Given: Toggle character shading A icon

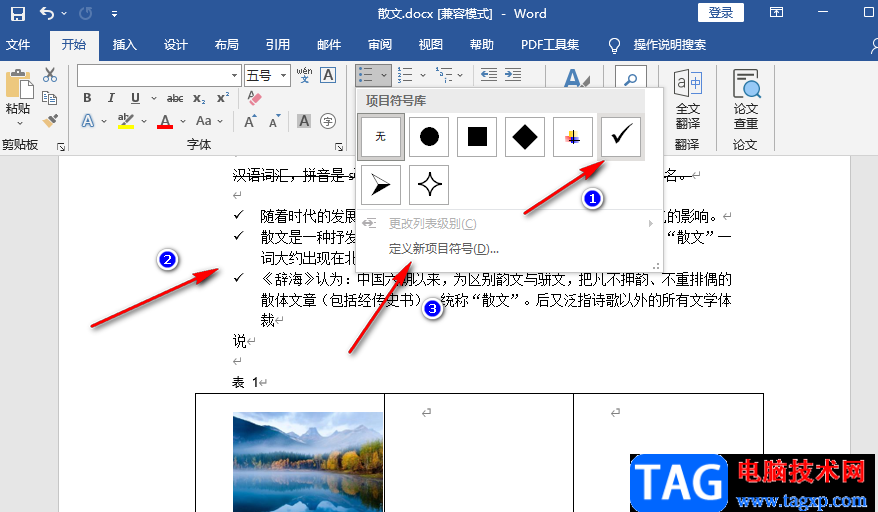Looking at the screenshot, I should click(303, 120).
